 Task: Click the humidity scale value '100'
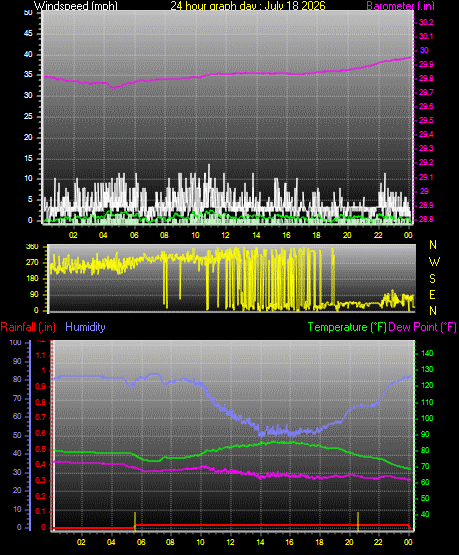pyautogui.click(x=16, y=342)
